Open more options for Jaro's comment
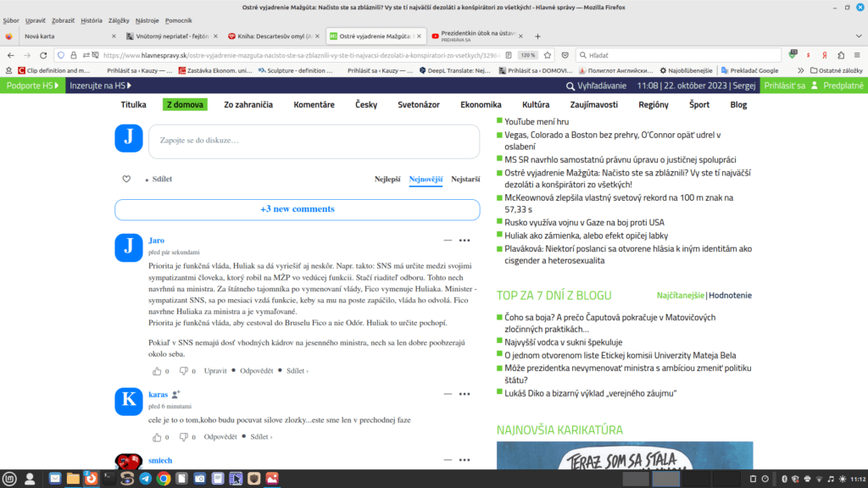 (465, 240)
